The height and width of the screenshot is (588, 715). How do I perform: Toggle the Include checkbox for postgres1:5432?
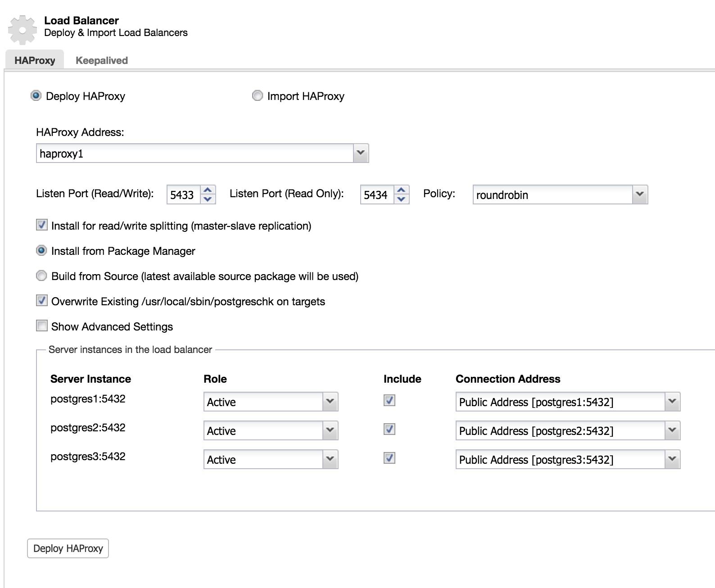(389, 400)
